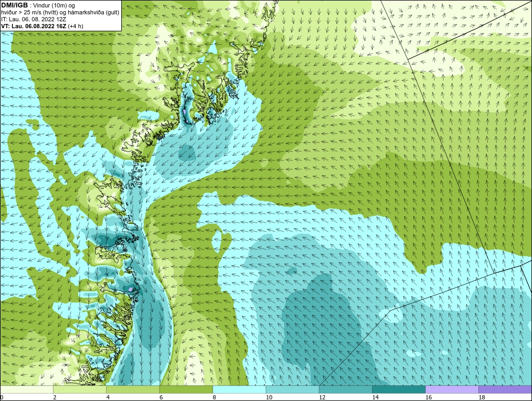Click the '8' legend scale value
The height and width of the screenshot is (401, 532).
coord(214,397)
